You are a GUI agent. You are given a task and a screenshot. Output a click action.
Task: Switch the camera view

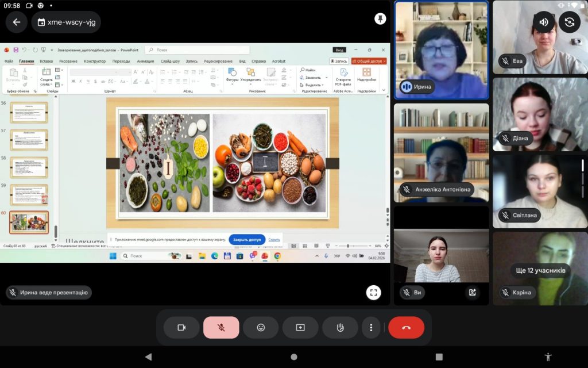pyautogui.click(x=570, y=22)
